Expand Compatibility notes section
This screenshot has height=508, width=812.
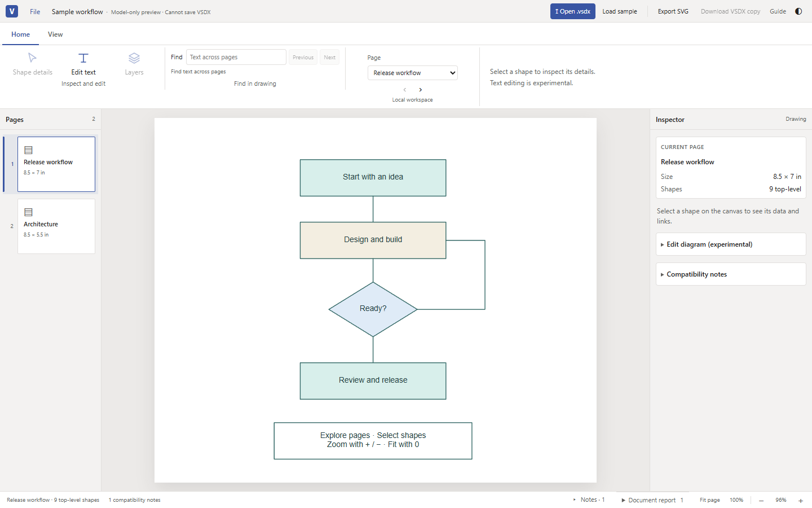tap(731, 274)
